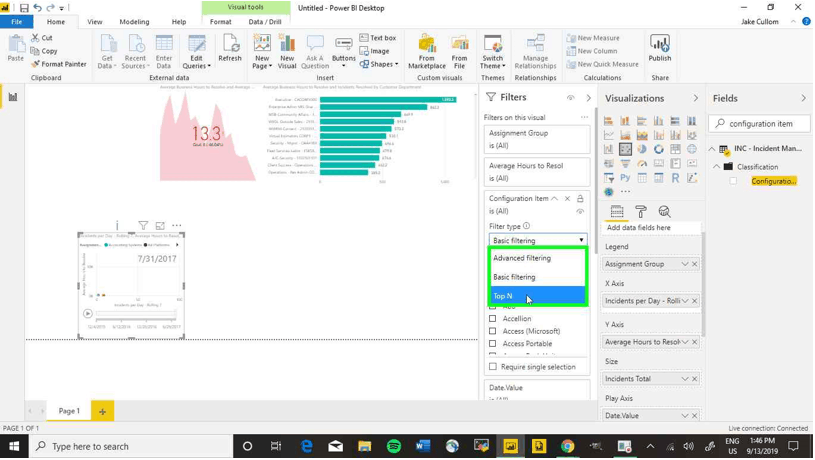Select the R script visual icon
Image resolution: width=815 pixels, height=460 pixels.
(675, 178)
